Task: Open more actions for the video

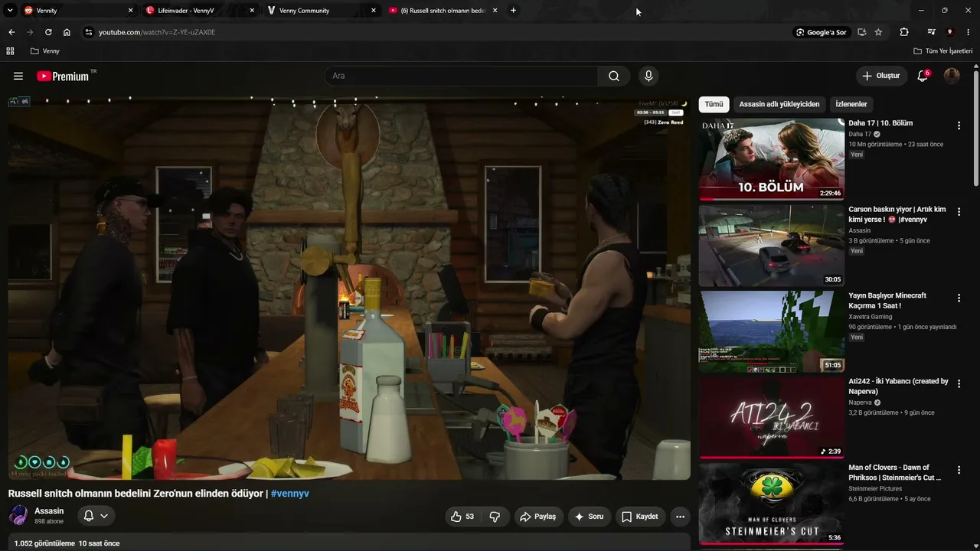Action: (x=680, y=517)
